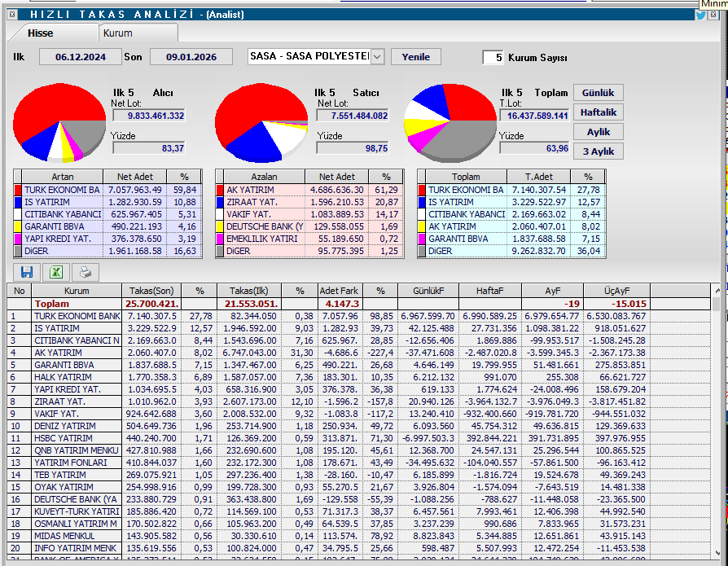Click the red swatch beside AK YATIRIM in Azalan
This screenshot has height=566, width=728.
pos(220,190)
